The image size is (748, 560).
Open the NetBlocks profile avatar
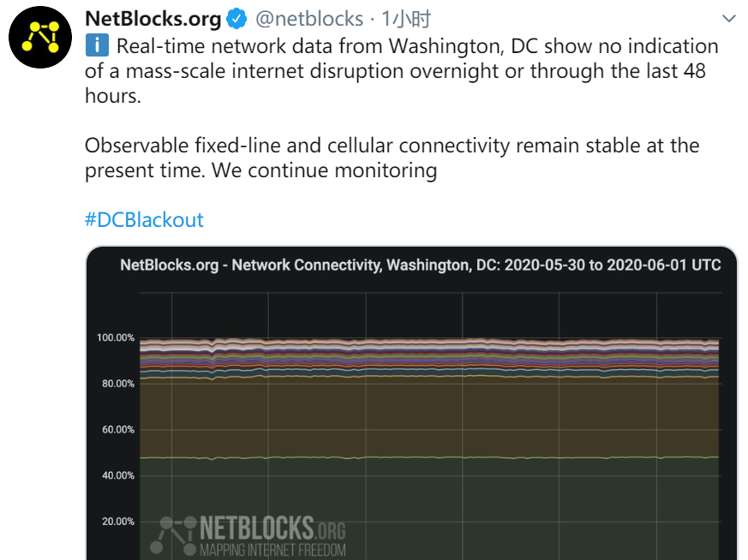click(x=40, y=37)
